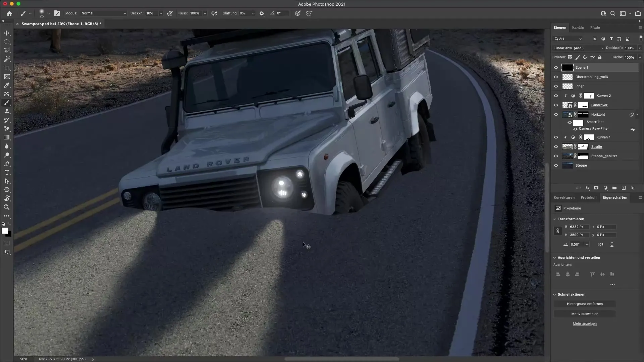The width and height of the screenshot is (644, 362).
Task: Hide the Steppe layer
Action: pyautogui.click(x=556, y=165)
